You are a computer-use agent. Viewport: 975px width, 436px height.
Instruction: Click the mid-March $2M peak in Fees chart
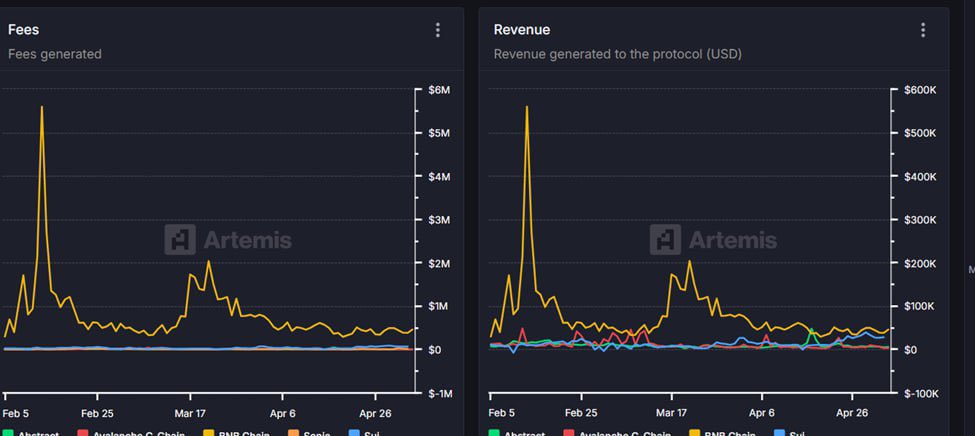[x=208, y=261]
